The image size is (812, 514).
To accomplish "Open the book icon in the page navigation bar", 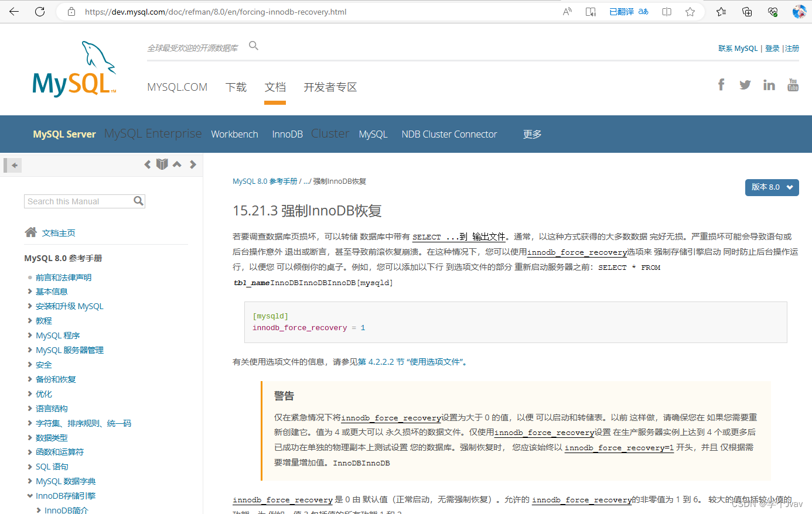I will [x=162, y=164].
